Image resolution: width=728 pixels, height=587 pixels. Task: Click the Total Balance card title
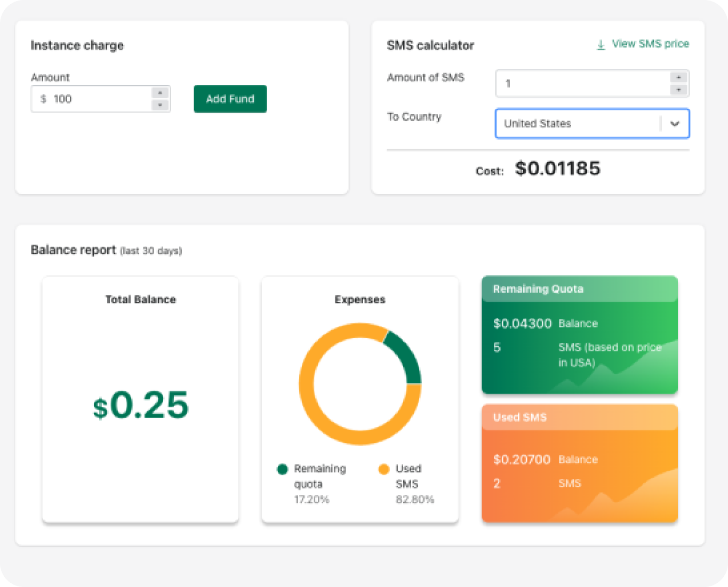(x=141, y=300)
